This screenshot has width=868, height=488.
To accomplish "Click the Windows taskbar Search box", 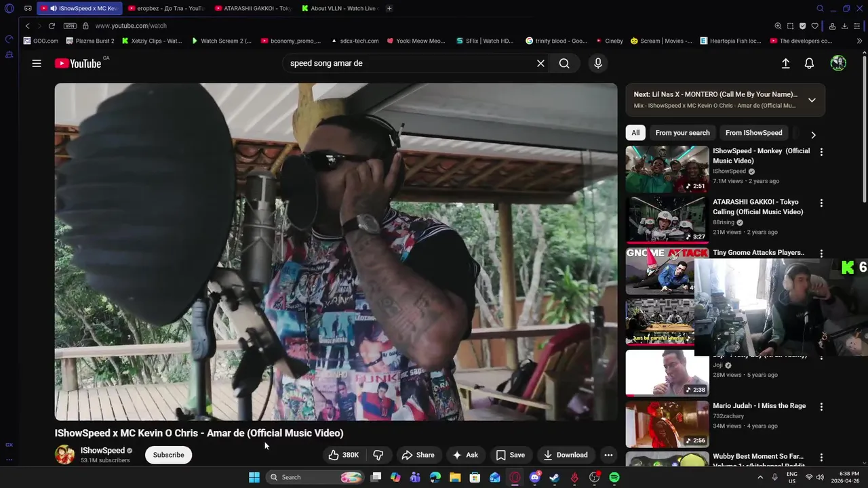I will pyautogui.click(x=316, y=477).
